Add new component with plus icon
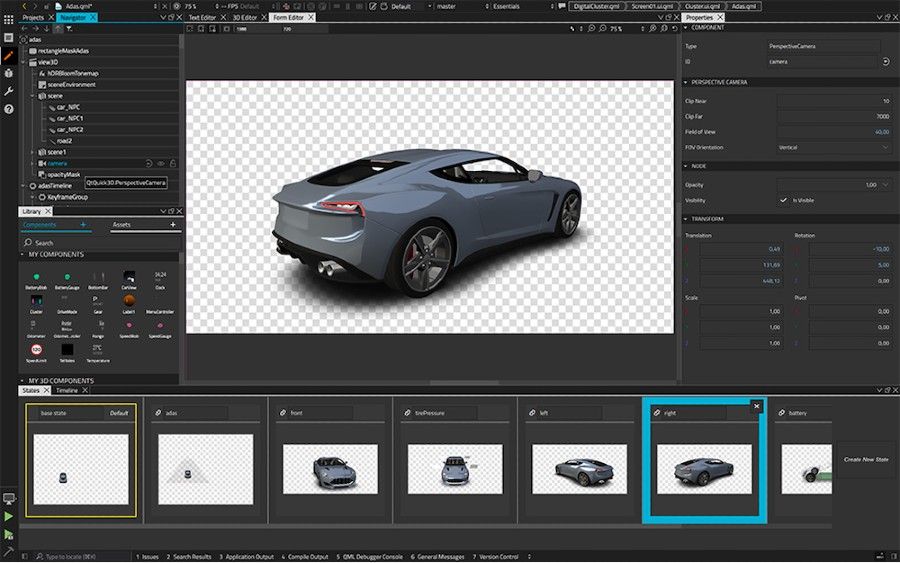 tap(83, 224)
